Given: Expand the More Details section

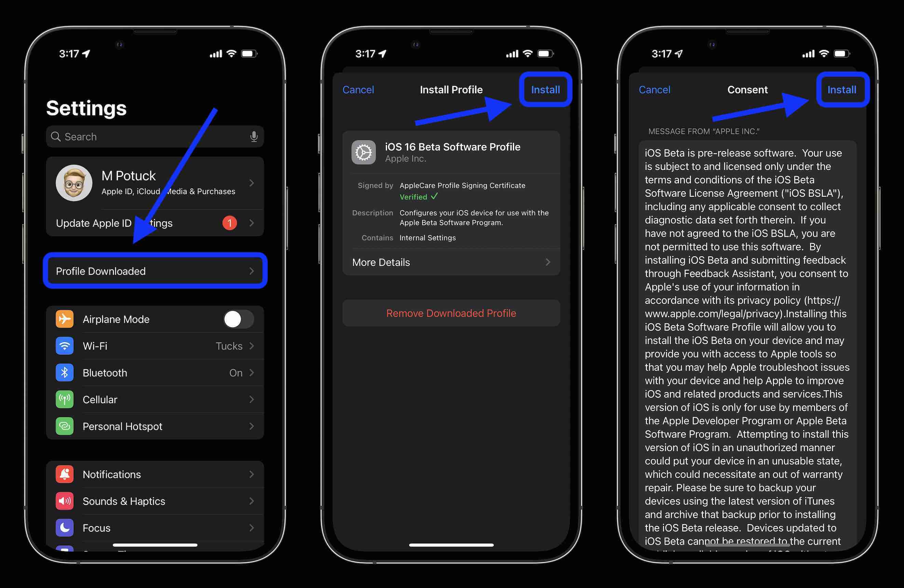Looking at the screenshot, I should click(451, 262).
